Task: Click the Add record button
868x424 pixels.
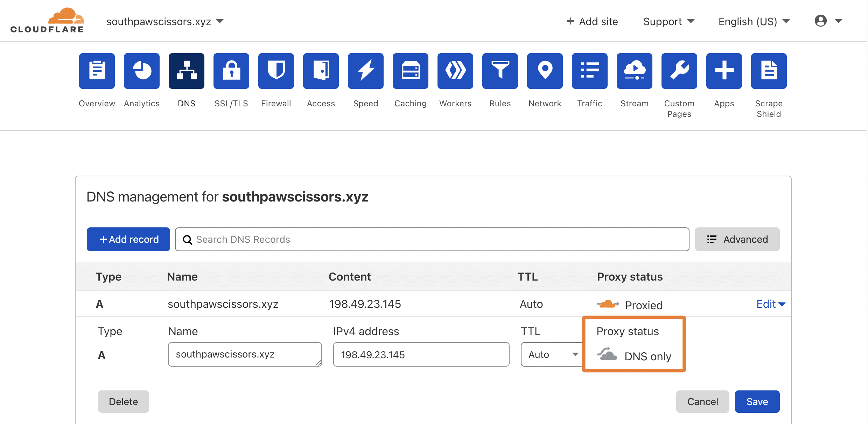Action: (x=128, y=239)
